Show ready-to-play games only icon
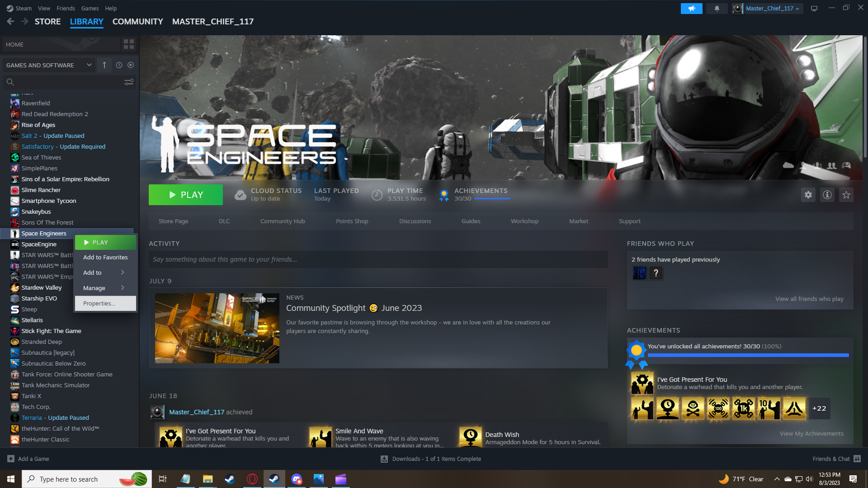868x488 pixels. [131, 65]
